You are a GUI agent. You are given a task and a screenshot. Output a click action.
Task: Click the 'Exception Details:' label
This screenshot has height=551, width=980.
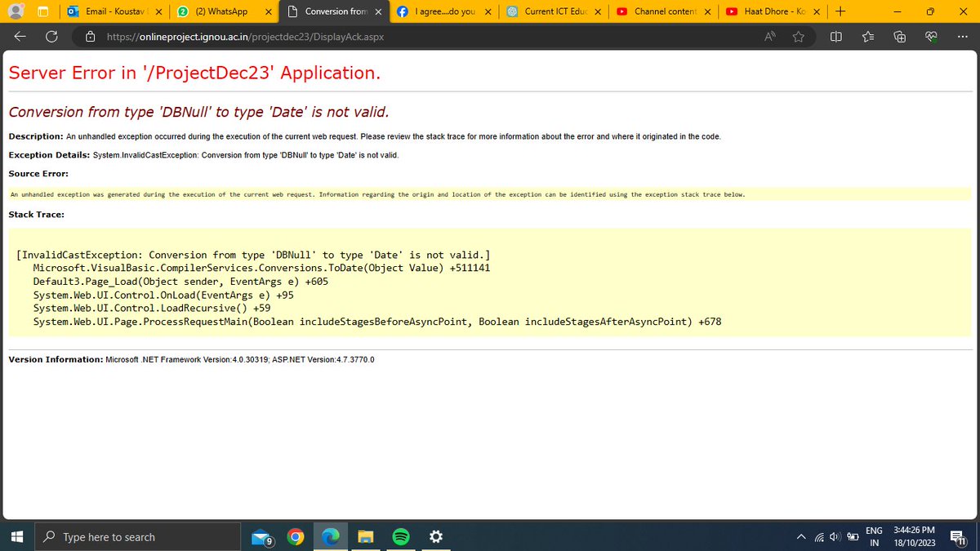click(x=49, y=155)
